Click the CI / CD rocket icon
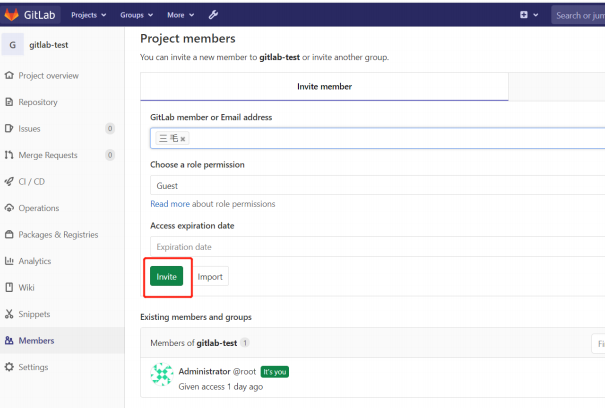This screenshot has width=605, height=408. tap(9, 182)
